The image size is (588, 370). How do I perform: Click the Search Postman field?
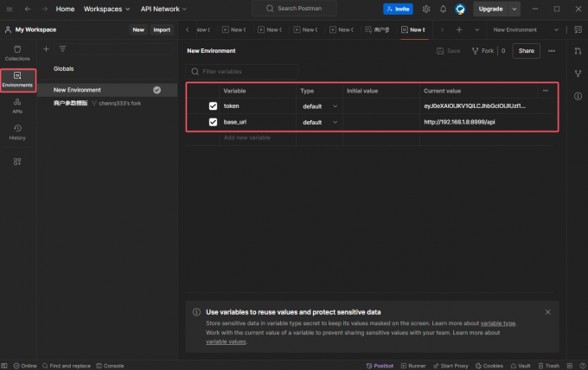pos(294,9)
